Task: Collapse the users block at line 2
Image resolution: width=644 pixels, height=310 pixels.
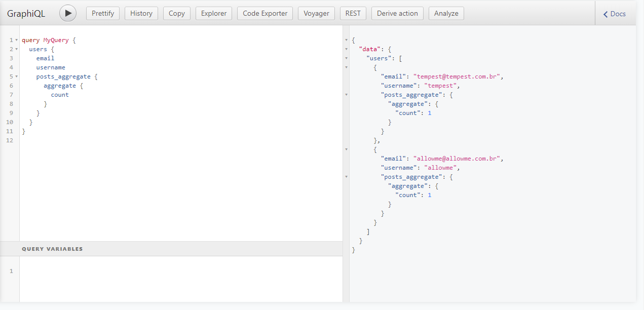Action: pos(17,49)
